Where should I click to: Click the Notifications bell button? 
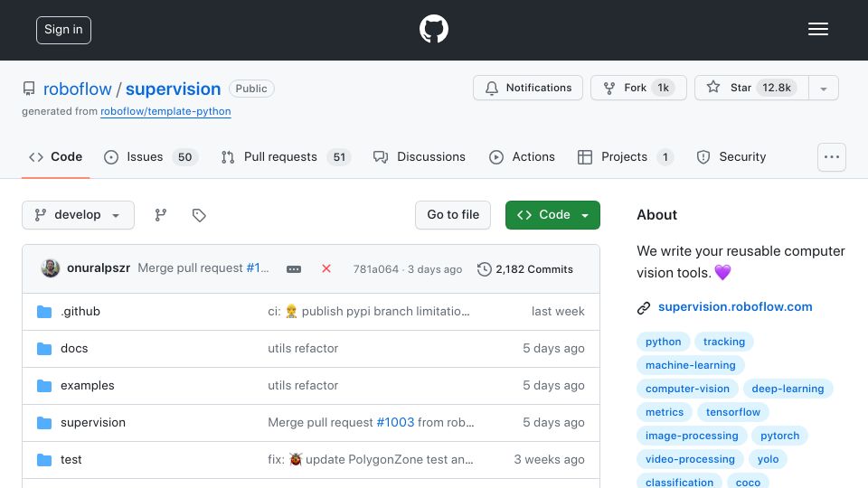pyautogui.click(x=527, y=88)
